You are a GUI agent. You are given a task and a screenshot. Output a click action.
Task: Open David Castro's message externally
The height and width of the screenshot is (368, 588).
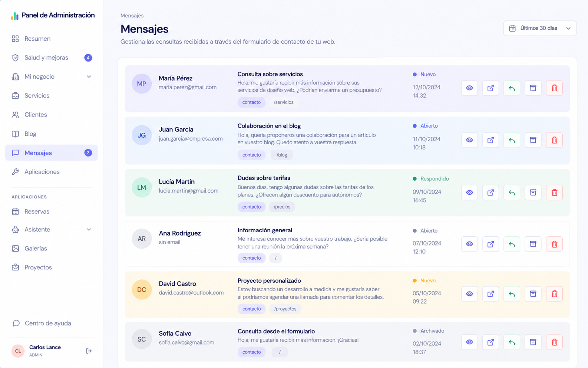tap(490, 294)
